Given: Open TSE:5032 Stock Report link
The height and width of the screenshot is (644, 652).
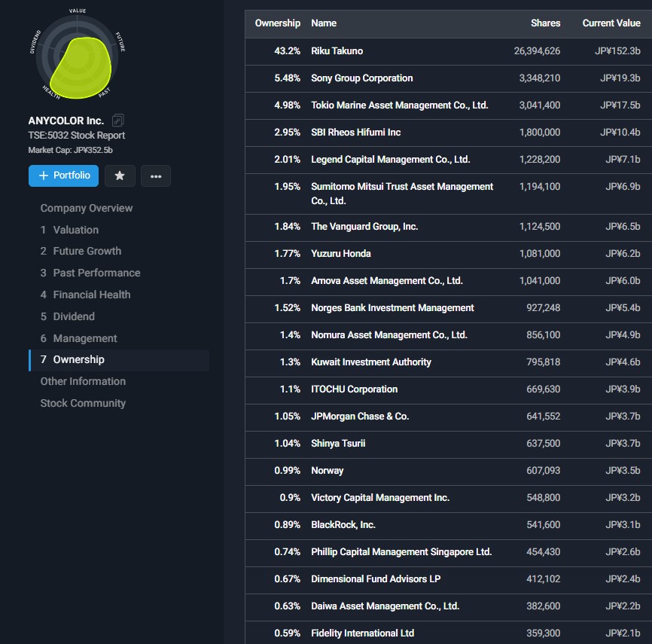Looking at the screenshot, I should pyautogui.click(x=77, y=136).
